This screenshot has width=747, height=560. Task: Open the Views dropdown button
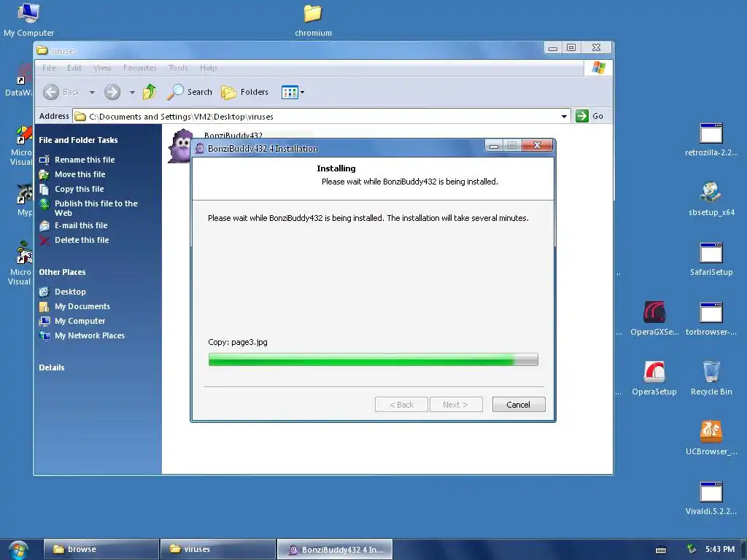293,92
